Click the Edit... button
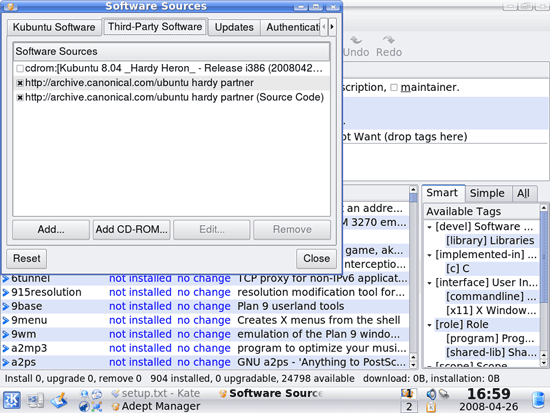Viewport: 550px width, 413px height. click(x=212, y=229)
